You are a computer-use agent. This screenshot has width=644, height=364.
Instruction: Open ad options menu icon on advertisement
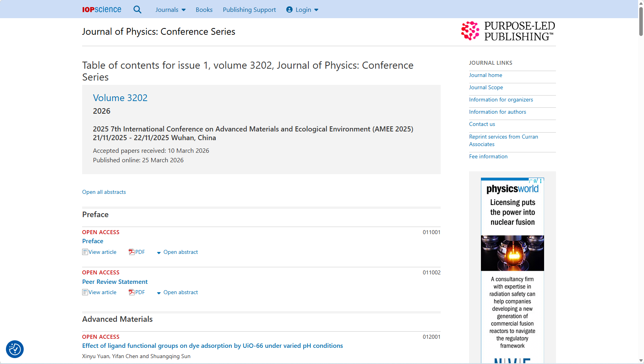coord(541,181)
